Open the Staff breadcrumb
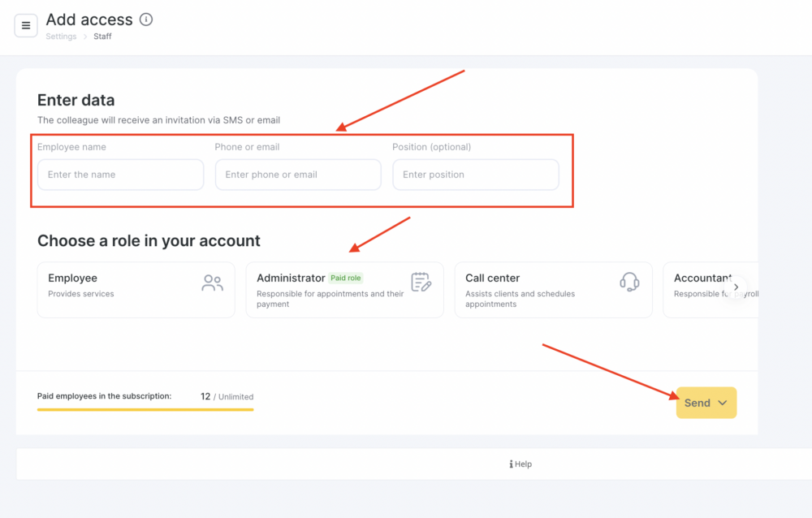This screenshot has width=812, height=518. 102,37
